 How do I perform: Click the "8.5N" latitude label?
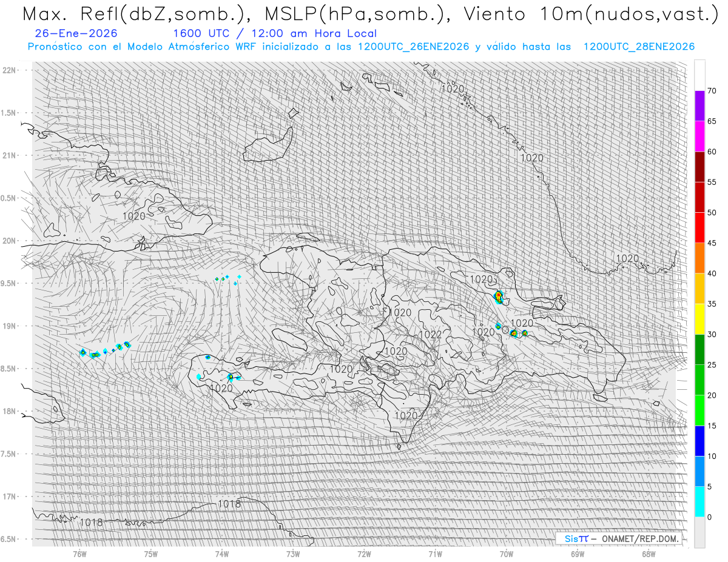pos(8,369)
